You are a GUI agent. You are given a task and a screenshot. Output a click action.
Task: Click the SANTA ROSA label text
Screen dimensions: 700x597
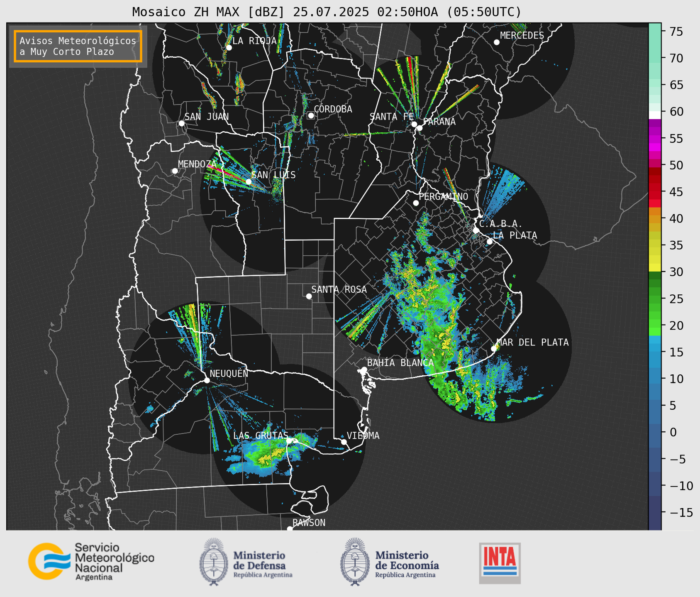(x=339, y=289)
